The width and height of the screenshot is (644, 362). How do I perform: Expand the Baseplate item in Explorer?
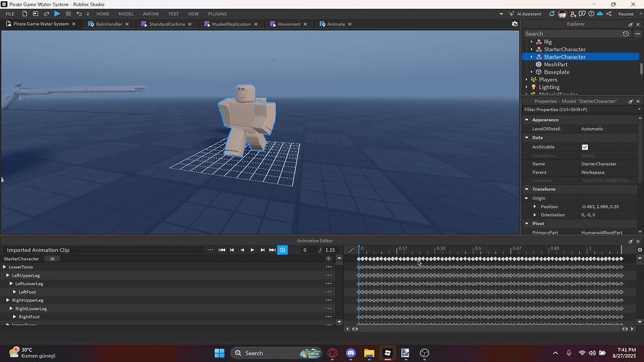[x=531, y=72]
